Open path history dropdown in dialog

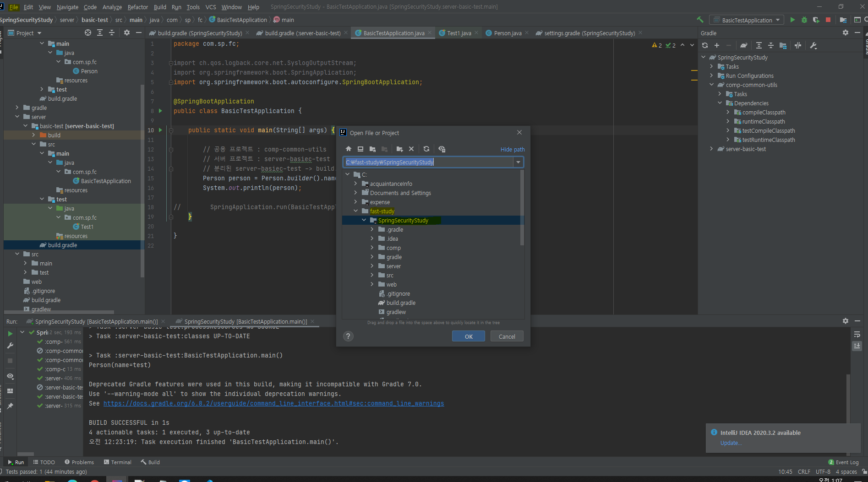518,162
